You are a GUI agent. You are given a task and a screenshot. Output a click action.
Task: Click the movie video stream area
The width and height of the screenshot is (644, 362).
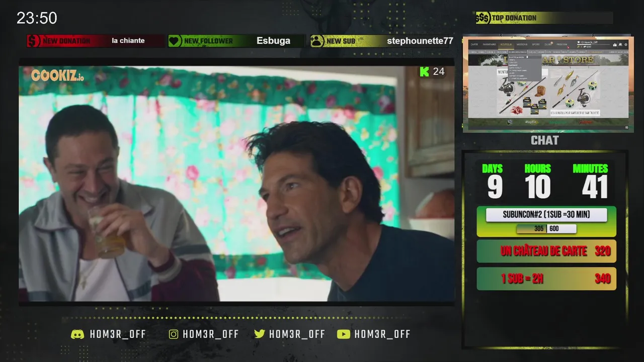coord(236,184)
